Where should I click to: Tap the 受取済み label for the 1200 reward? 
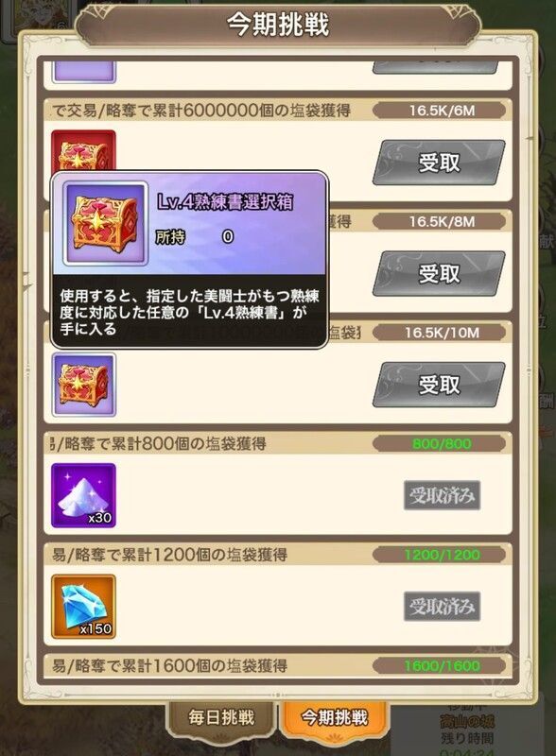(442, 606)
